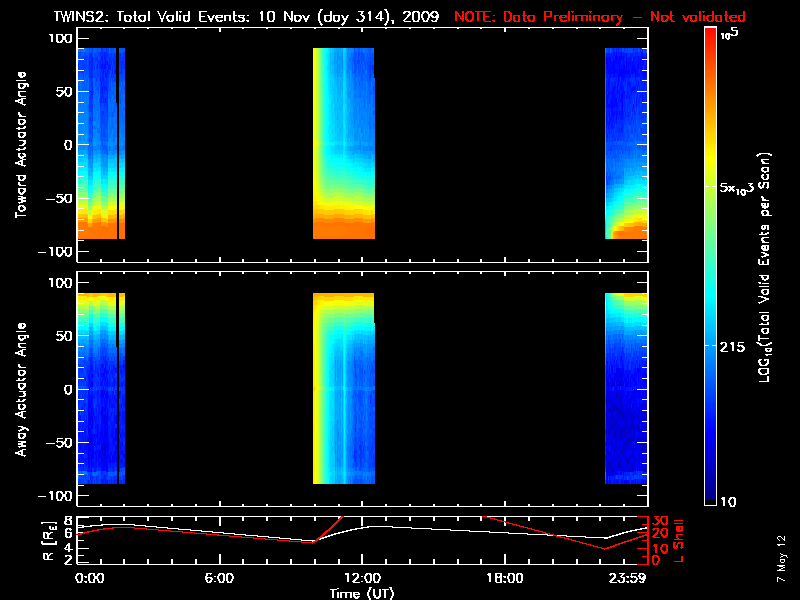The width and height of the screenshot is (800, 600).
Task: Click the 'Time (UT)' x-axis label
Action: [364, 593]
